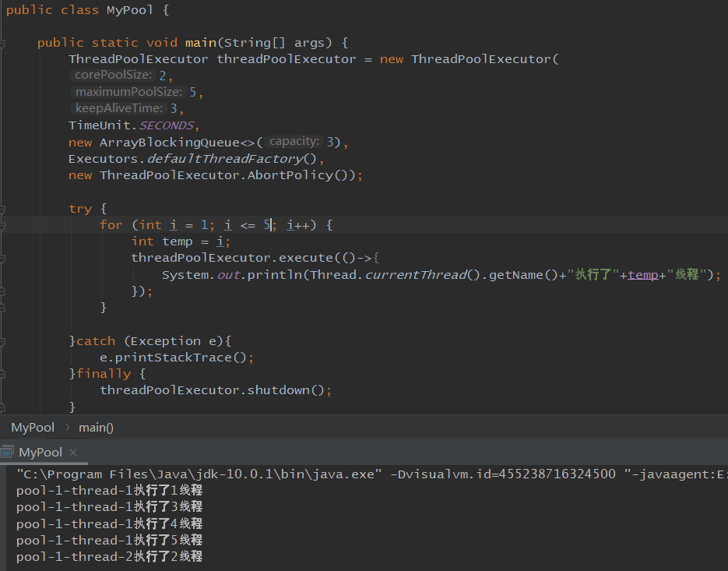This screenshot has width=728, height=571.
Task: Click the "线程" string literal in code
Action: click(x=687, y=274)
